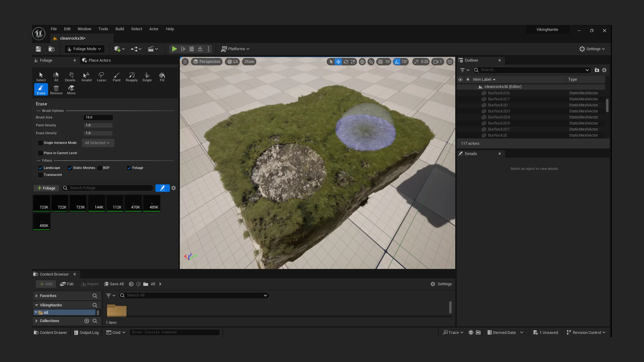Select the Fill foliage tool
The height and width of the screenshot is (362, 644).
click(162, 77)
